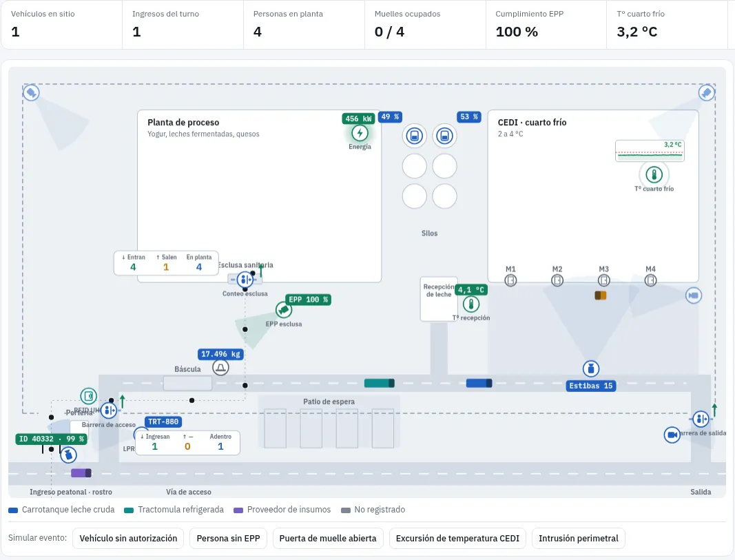The height and width of the screenshot is (560, 735).
Task: Click the Barrera de salida gate icon
Action: tap(701, 419)
